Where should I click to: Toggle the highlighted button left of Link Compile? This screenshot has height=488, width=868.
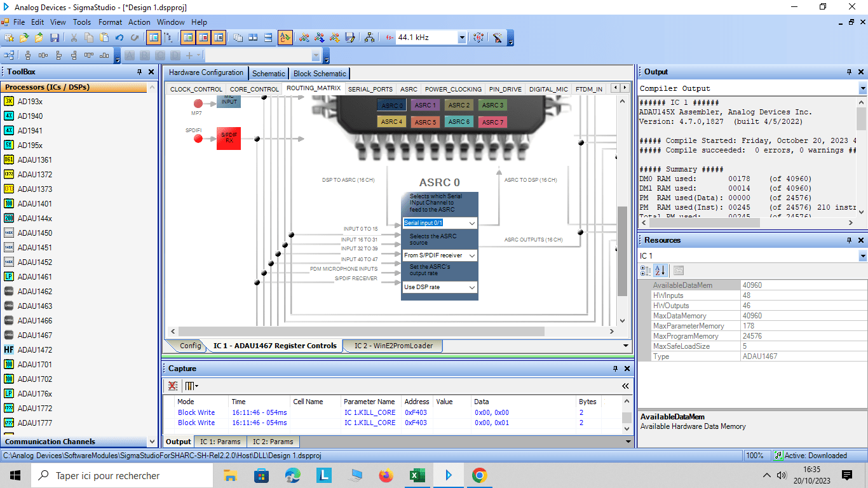[x=285, y=37]
